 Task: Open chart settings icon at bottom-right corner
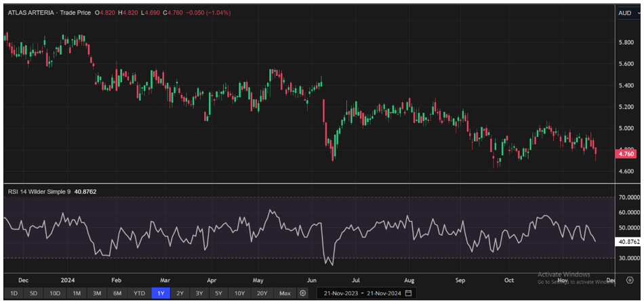(x=629, y=279)
